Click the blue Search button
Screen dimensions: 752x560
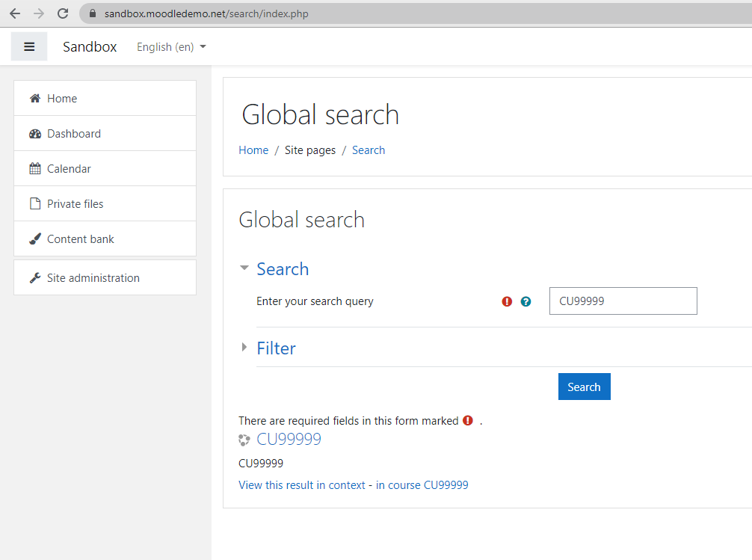(584, 387)
